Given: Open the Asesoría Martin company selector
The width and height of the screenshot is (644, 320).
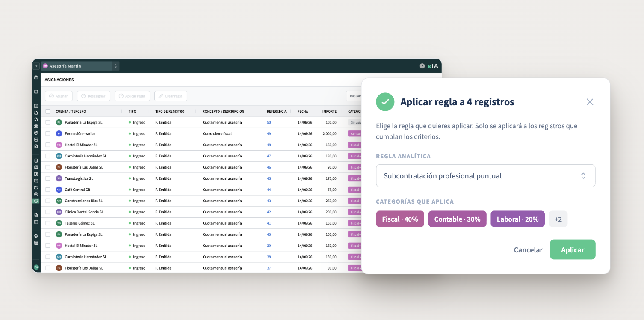Looking at the screenshot, I should pos(80,66).
